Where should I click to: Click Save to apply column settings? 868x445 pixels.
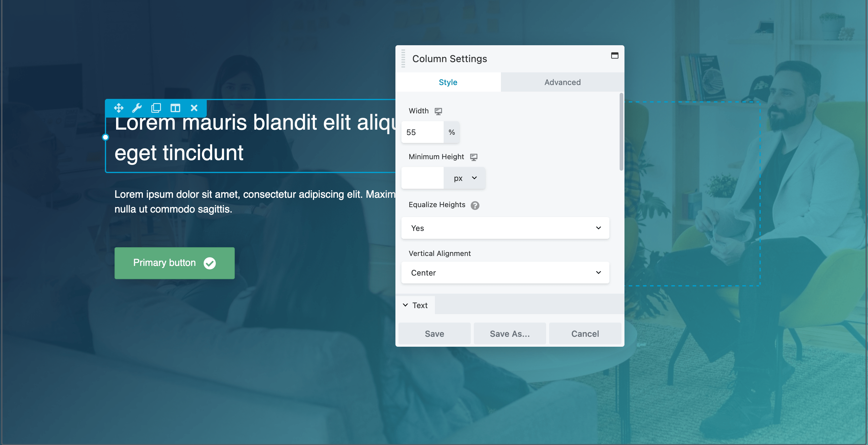pos(435,333)
